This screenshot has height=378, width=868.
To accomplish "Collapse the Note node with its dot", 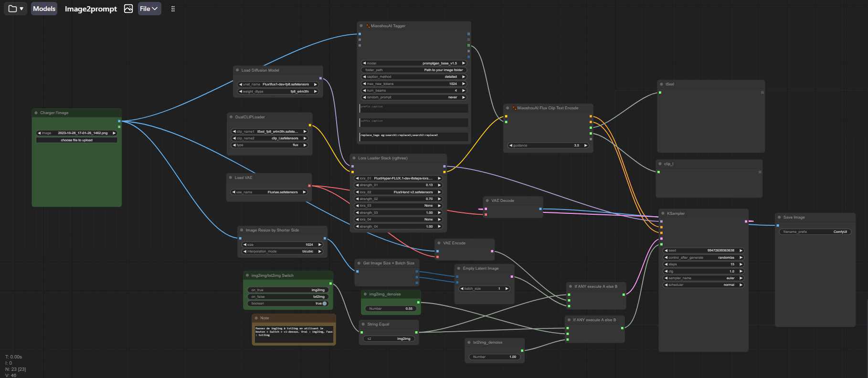I will pos(256,318).
